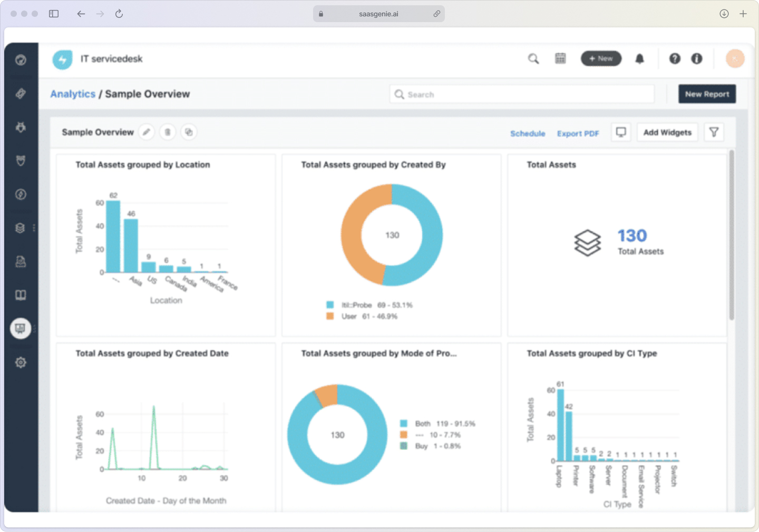Open the calendar icon in header
Screen dimensions: 759x532
click(560, 58)
